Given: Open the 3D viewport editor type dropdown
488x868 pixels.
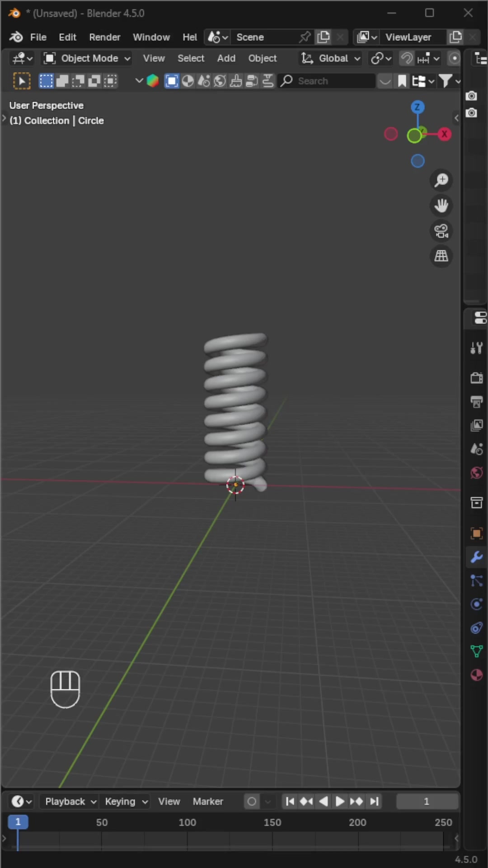Looking at the screenshot, I should 22,58.
